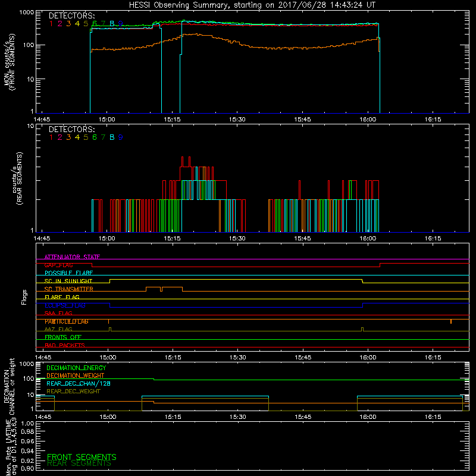Click the particle flag spike after 16:15
Image resolution: width=476 pixels, height=476 pixels.
pyautogui.click(x=451, y=321)
